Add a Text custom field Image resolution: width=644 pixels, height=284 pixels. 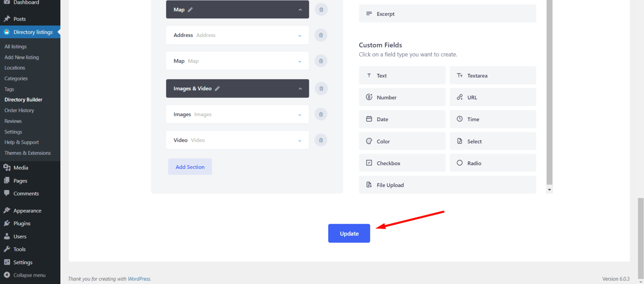[402, 75]
